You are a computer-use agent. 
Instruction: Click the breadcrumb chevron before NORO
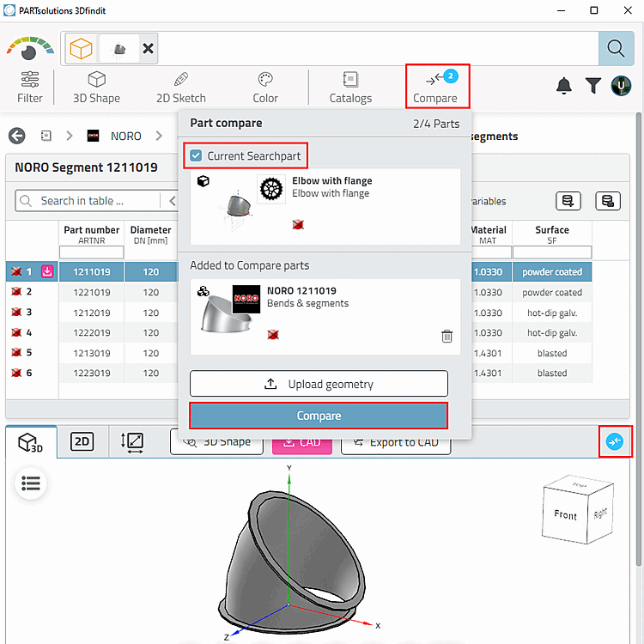tap(69, 136)
